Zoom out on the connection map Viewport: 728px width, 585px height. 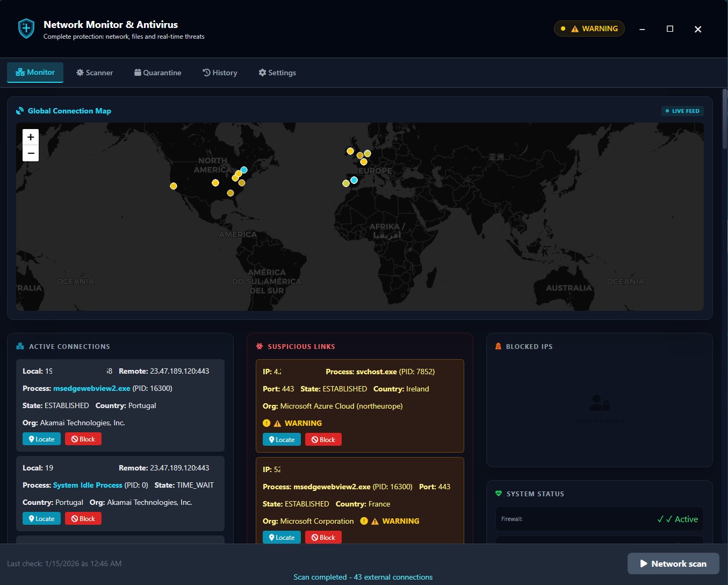point(31,153)
